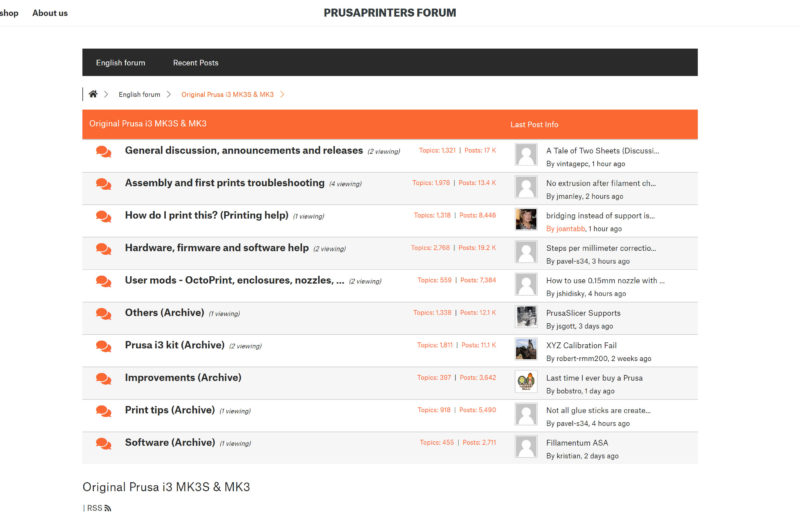The image size is (800, 521).
Task: Open Others (Archive) forum
Action: click(x=164, y=312)
